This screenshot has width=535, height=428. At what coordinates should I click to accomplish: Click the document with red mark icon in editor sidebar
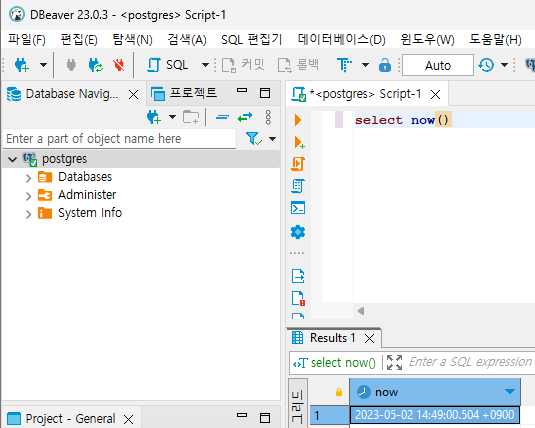298,298
